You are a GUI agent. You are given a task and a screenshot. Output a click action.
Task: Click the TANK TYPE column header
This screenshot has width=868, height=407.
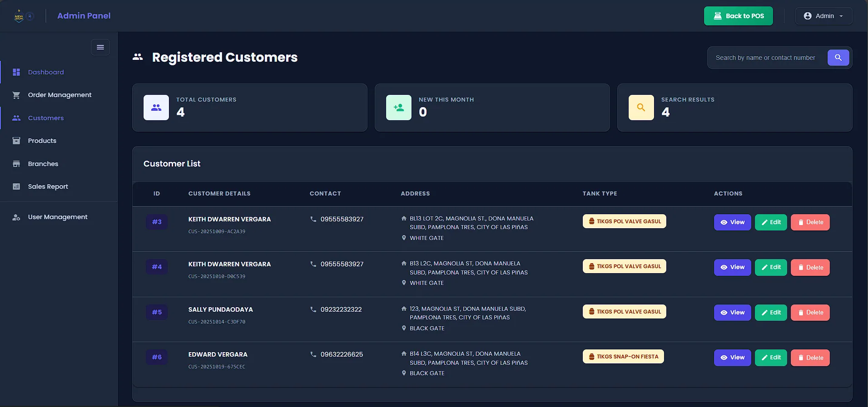600,193
